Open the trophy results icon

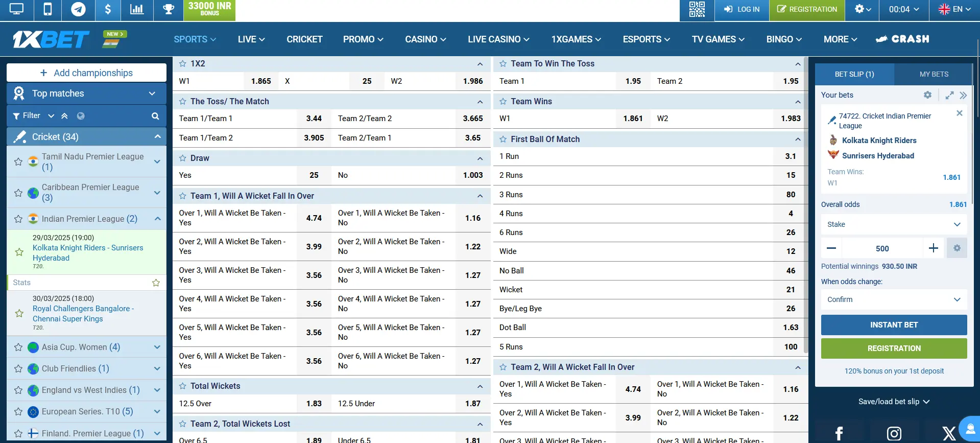click(169, 9)
